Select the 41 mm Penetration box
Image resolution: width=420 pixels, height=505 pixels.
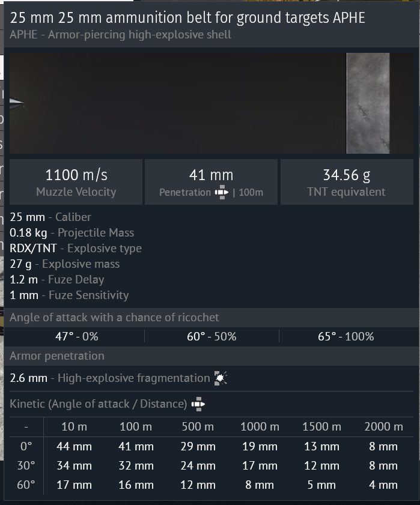(211, 183)
